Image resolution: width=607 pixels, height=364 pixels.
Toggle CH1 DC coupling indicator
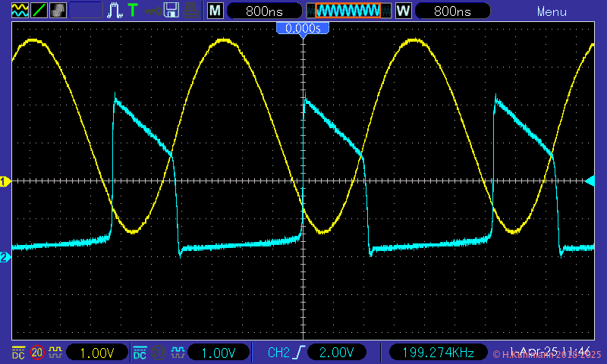pos(17,353)
